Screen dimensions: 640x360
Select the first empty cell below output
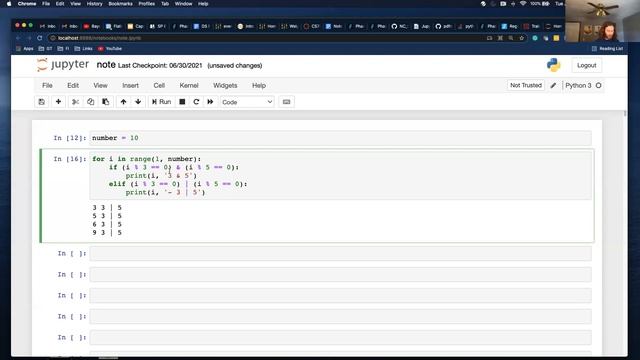point(340,253)
